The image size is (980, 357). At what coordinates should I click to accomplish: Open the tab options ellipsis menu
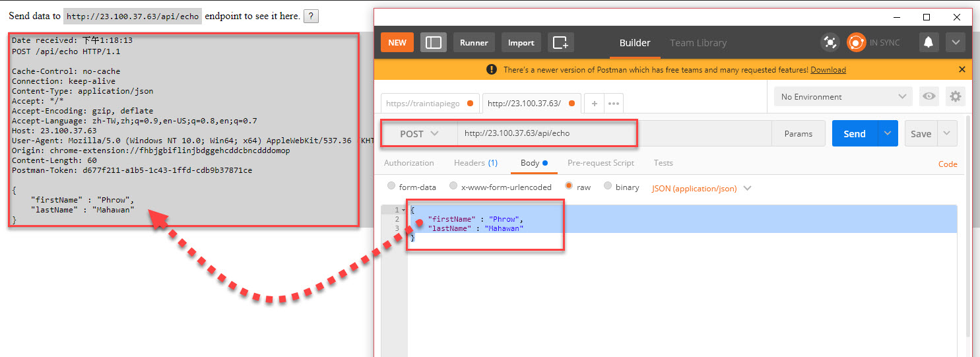pos(614,104)
